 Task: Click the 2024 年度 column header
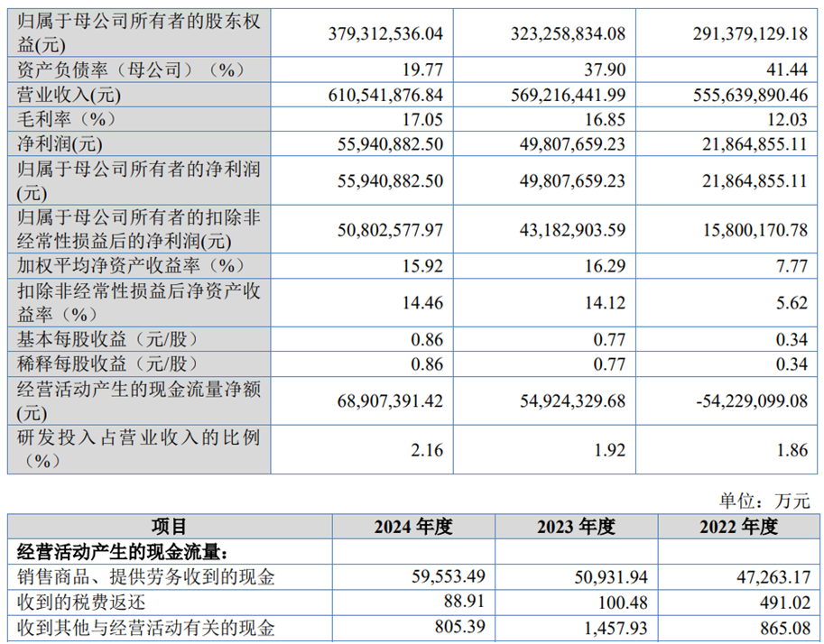[412, 527]
